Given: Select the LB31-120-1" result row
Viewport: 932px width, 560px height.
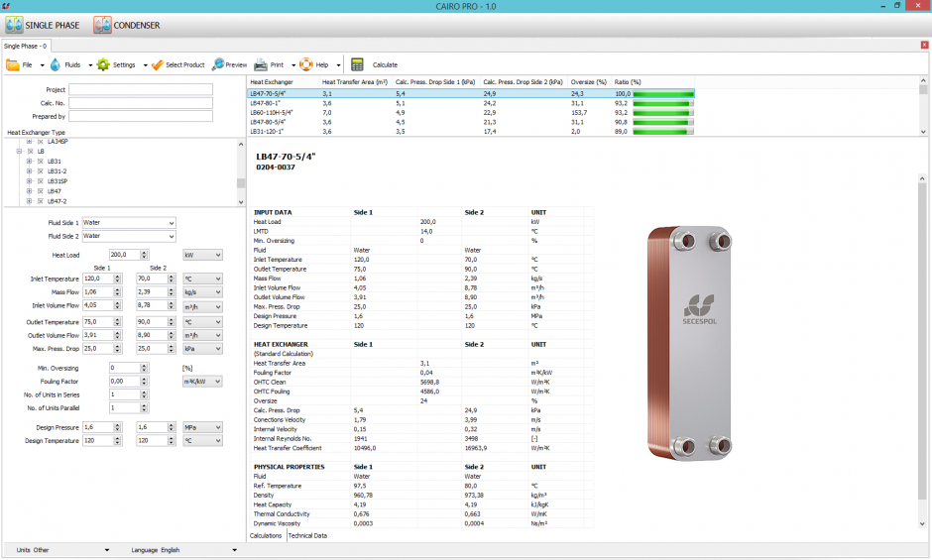Looking at the screenshot, I should click(470, 132).
